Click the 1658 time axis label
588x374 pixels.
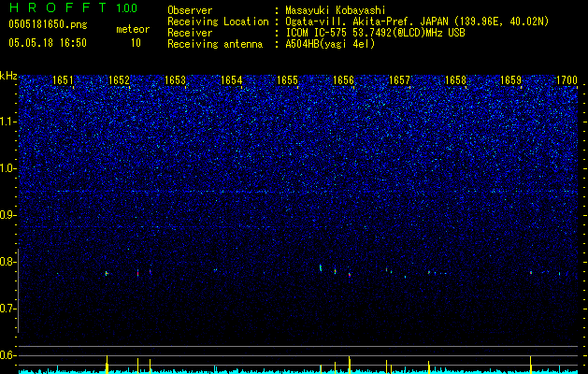pos(455,80)
